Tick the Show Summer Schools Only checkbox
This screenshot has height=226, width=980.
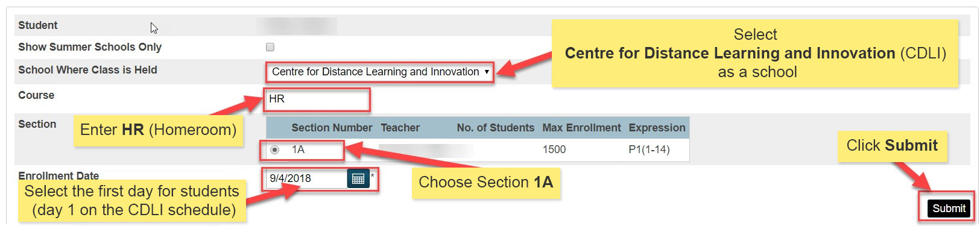(270, 47)
